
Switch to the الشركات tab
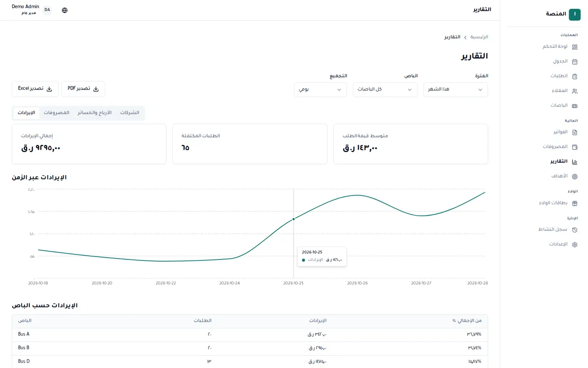[130, 113]
